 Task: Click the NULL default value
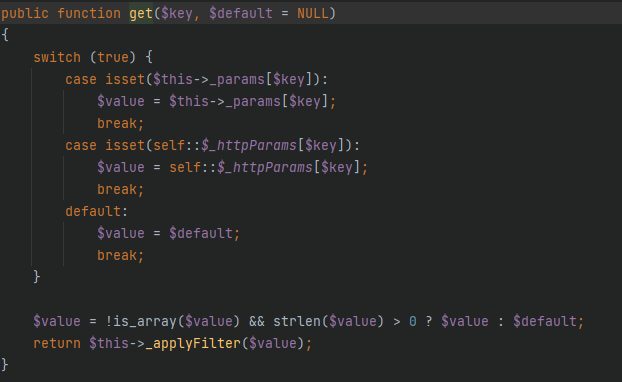(x=313, y=13)
